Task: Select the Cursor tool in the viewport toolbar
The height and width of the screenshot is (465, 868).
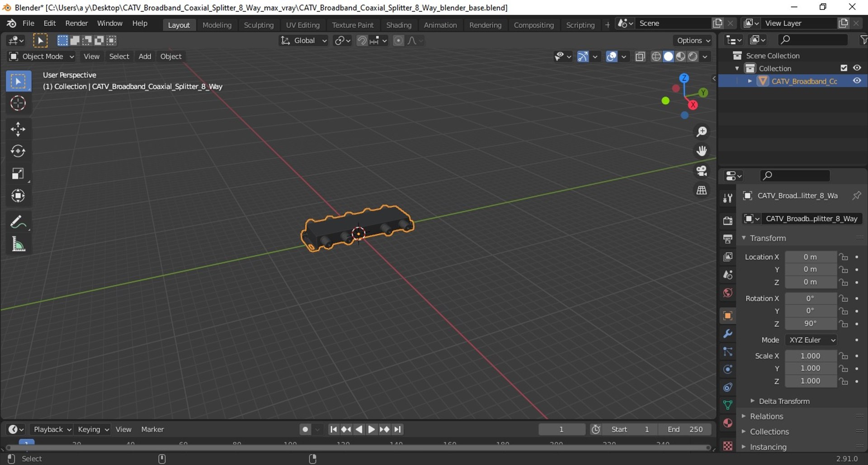Action: coord(18,104)
